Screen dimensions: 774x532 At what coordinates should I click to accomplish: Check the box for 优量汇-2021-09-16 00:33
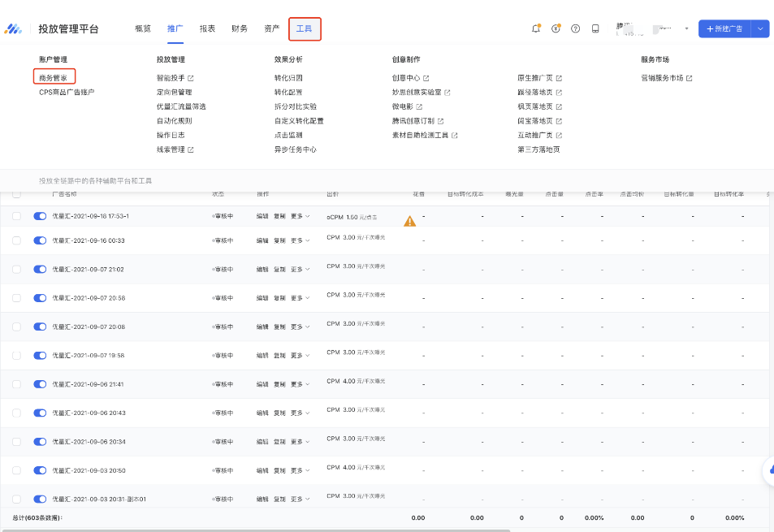click(16, 240)
